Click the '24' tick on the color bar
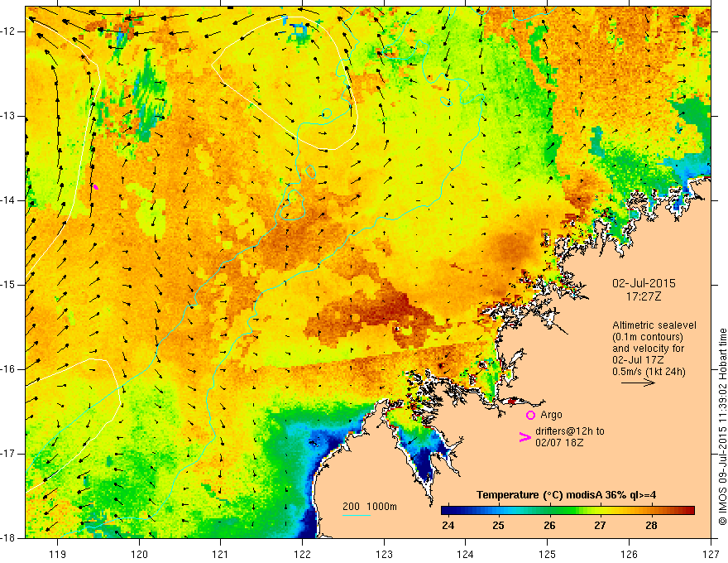This screenshot has height=563, width=728. (x=448, y=526)
